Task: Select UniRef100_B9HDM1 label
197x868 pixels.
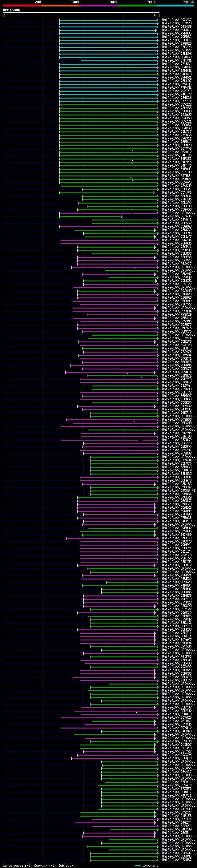Action: [177, 71]
